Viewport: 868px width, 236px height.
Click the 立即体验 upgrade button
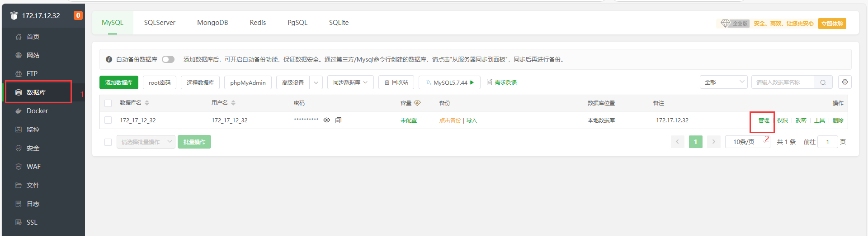[832, 24]
